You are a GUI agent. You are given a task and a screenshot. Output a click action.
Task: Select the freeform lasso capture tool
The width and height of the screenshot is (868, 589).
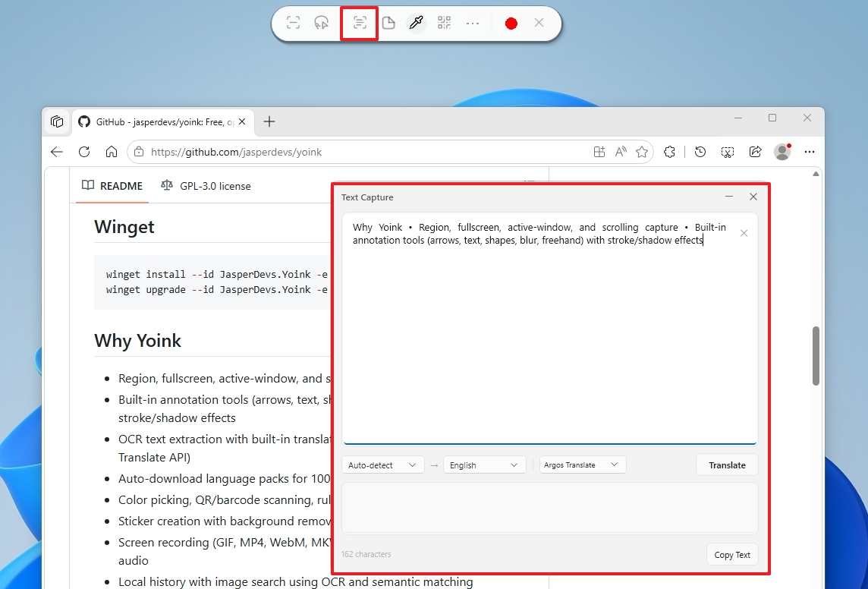pos(322,23)
